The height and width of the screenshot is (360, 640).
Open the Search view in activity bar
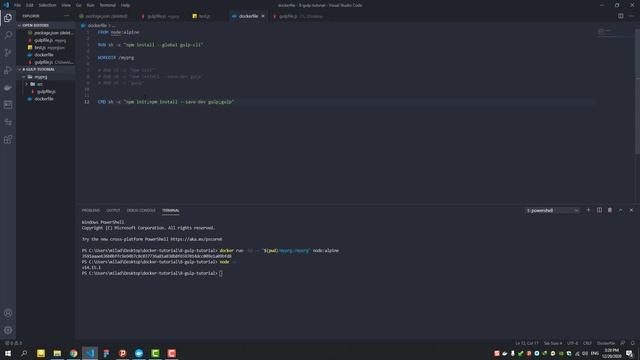pos(8,35)
